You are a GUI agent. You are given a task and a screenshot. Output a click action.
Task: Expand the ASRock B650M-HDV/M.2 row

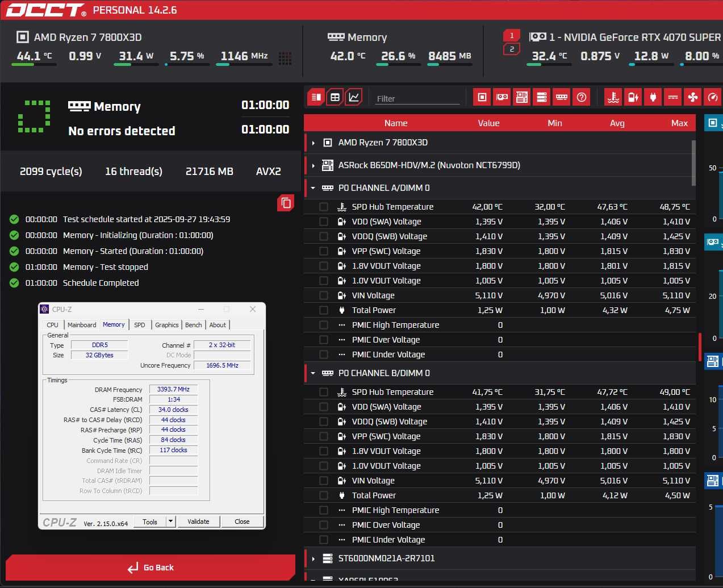(313, 165)
